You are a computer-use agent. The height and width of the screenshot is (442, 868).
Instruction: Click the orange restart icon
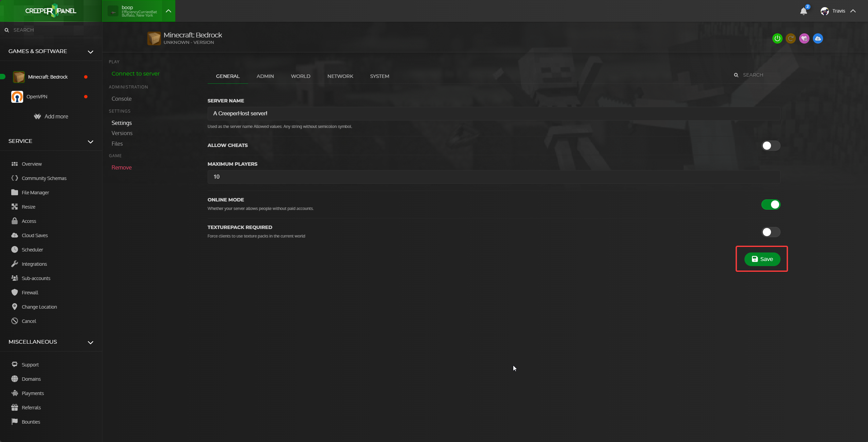point(791,38)
